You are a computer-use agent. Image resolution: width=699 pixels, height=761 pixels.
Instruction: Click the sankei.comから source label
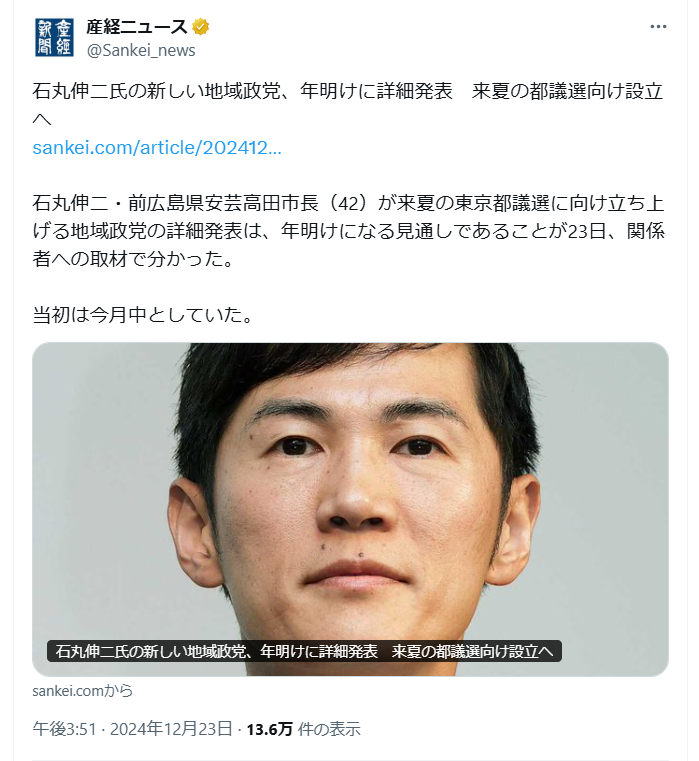[83, 691]
